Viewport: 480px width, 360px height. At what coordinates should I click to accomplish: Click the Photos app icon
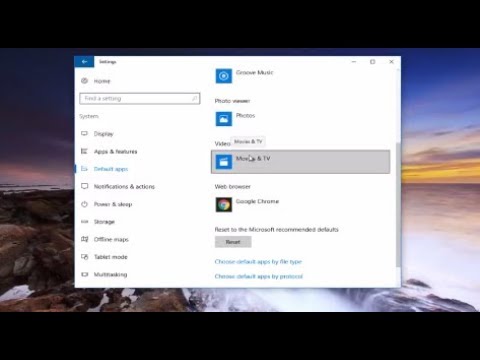pyautogui.click(x=224, y=119)
